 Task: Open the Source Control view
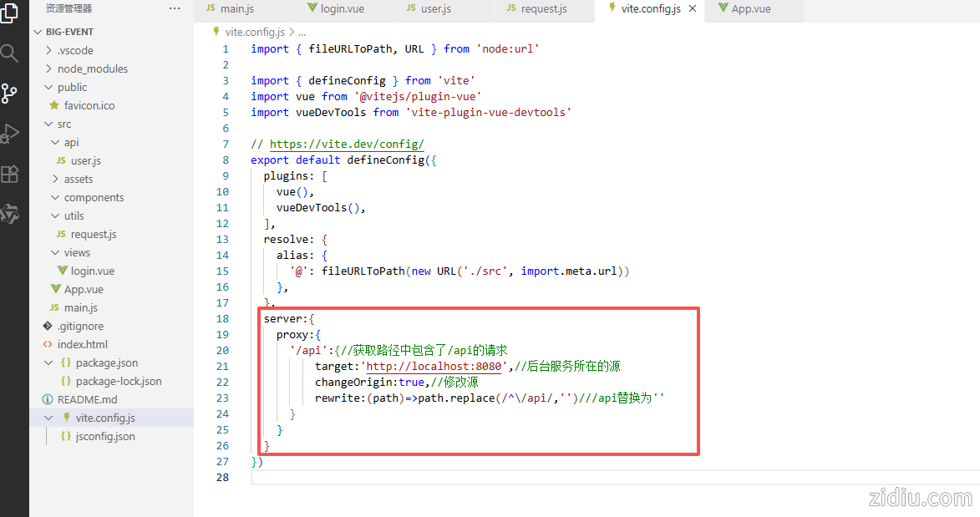click(9, 94)
